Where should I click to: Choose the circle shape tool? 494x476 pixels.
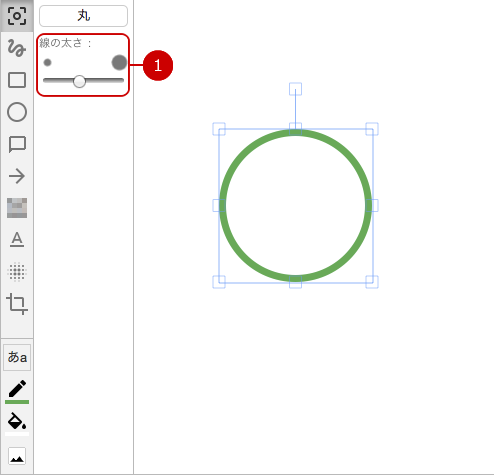[17, 112]
